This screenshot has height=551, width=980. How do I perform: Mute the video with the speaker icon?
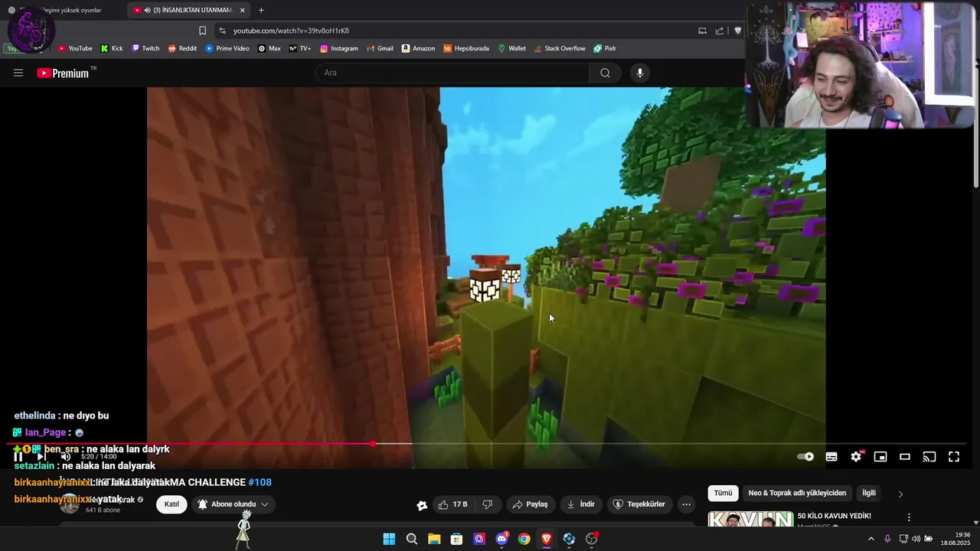click(66, 457)
